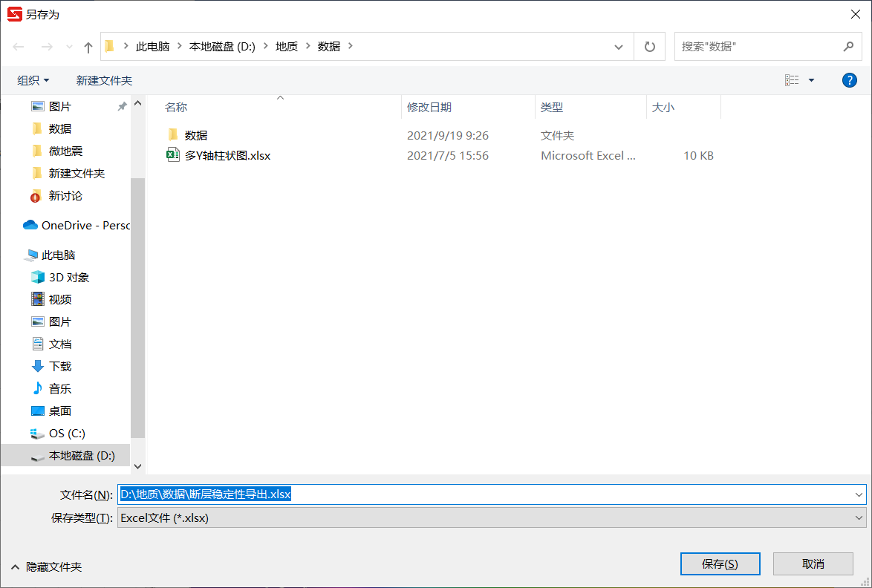
Task: Click 此电脑 in the address bar
Action: point(152,47)
